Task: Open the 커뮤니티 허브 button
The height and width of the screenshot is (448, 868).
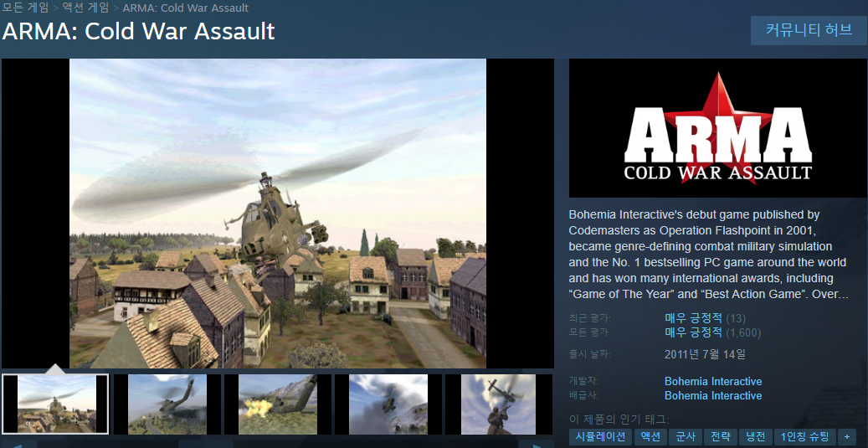Action: 809,30
